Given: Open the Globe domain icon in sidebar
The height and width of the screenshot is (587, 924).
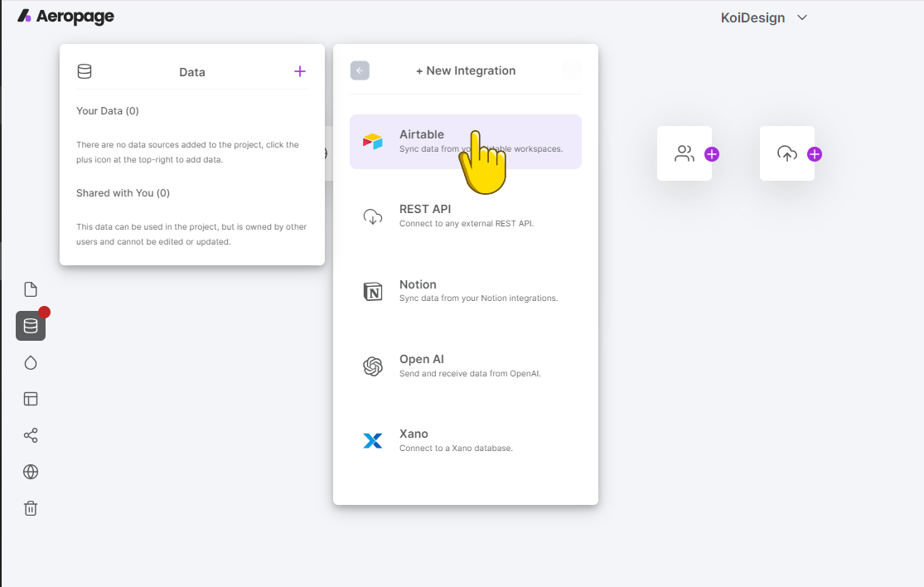Looking at the screenshot, I should pyautogui.click(x=31, y=472).
